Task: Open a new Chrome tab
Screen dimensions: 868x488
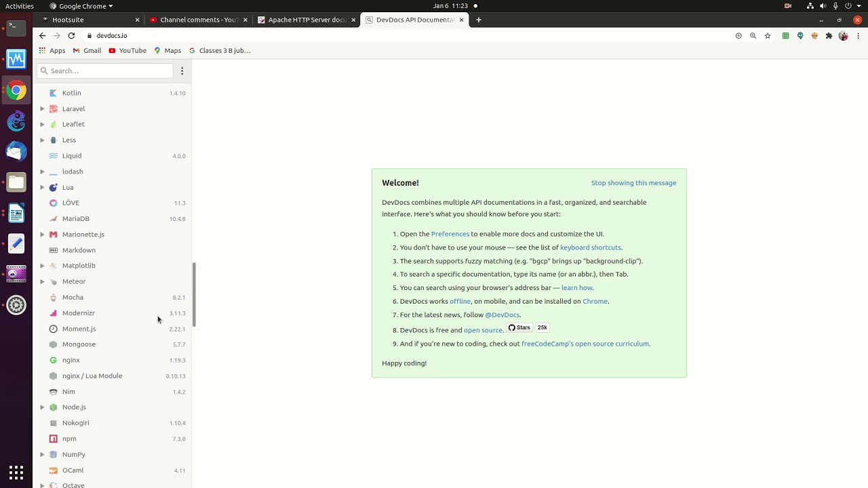Action: click(479, 20)
